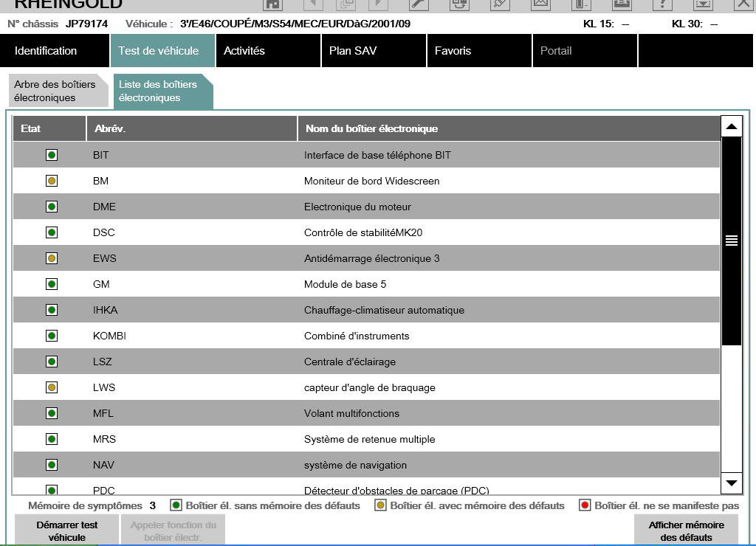Click the green status icon for MFL
The image size is (756, 546).
coord(52,413)
